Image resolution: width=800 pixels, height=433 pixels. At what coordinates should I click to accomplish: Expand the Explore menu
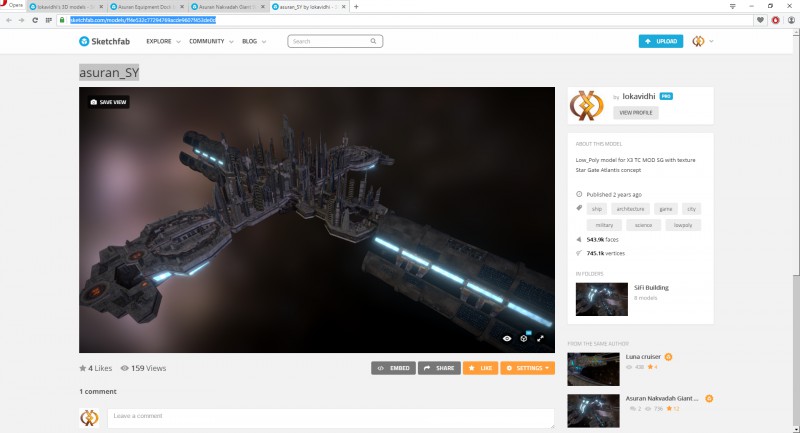(x=163, y=41)
